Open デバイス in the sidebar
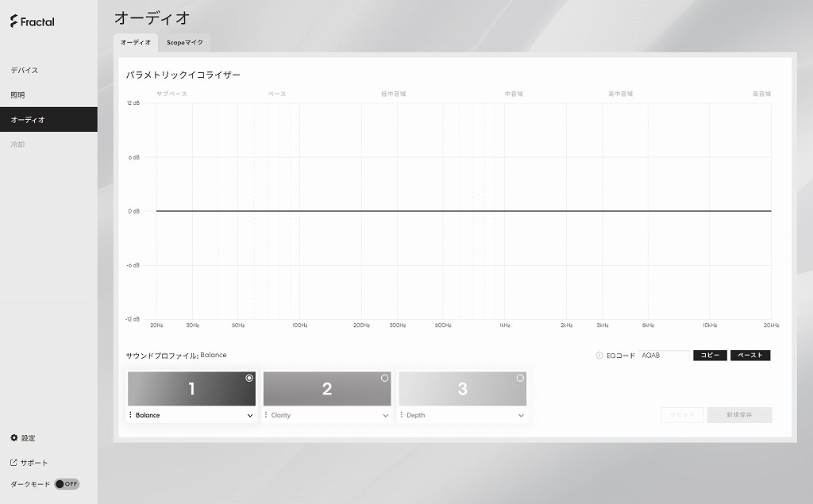This screenshot has height=504, width=813. pyautogui.click(x=25, y=70)
